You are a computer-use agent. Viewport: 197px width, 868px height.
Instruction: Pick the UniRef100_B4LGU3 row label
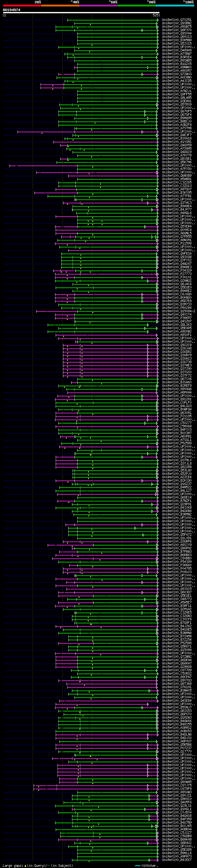(176, 406)
